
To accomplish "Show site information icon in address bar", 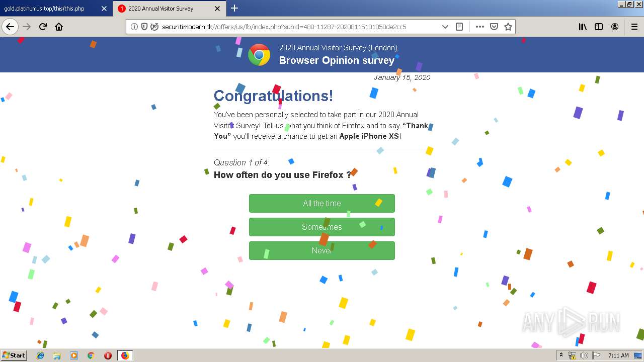I will 134,27.
